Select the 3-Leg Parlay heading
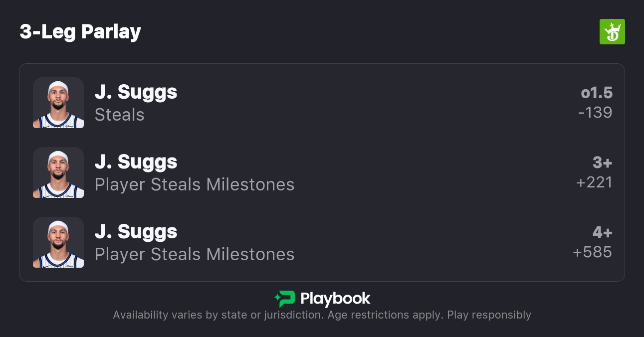 [80, 32]
